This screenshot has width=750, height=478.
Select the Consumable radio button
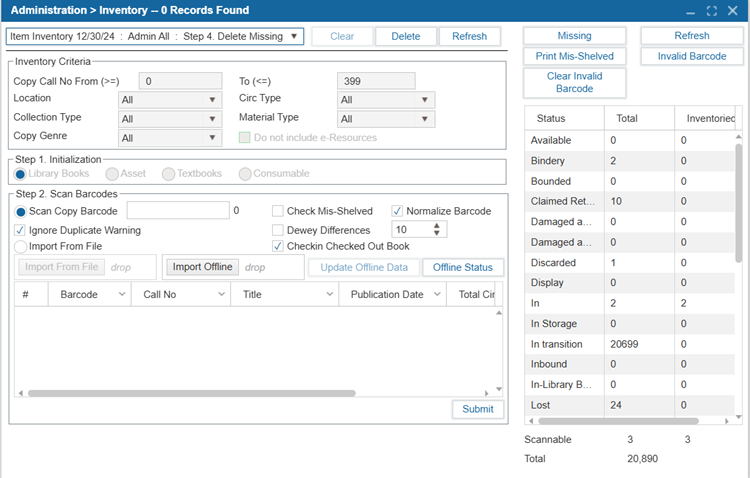pyautogui.click(x=245, y=174)
